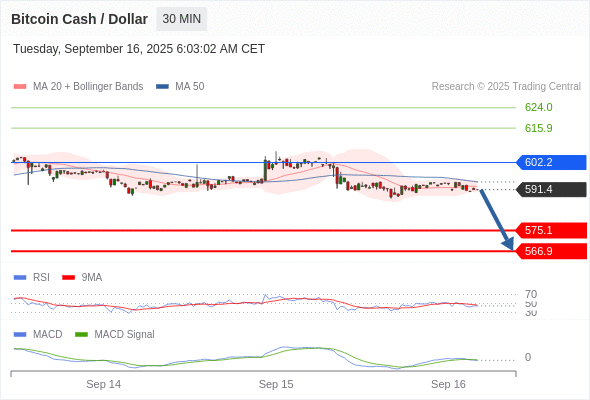Select the 602.2 blue price label
Image resolution: width=590 pixels, height=400 pixels.
[x=551, y=162]
